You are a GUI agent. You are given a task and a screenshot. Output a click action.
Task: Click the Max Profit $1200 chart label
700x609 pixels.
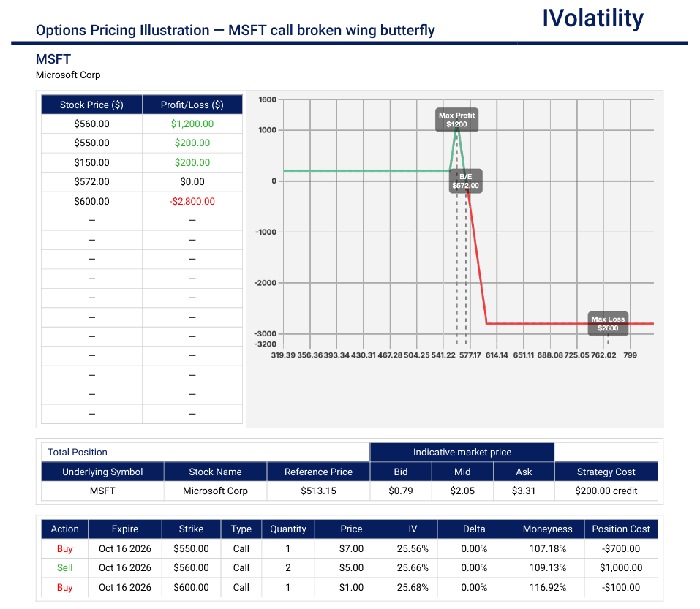click(456, 120)
